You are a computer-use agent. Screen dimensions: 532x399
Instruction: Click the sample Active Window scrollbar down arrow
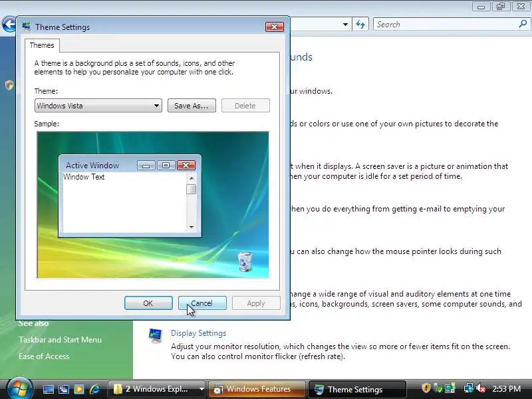pyautogui.click(x=192, y=227)
